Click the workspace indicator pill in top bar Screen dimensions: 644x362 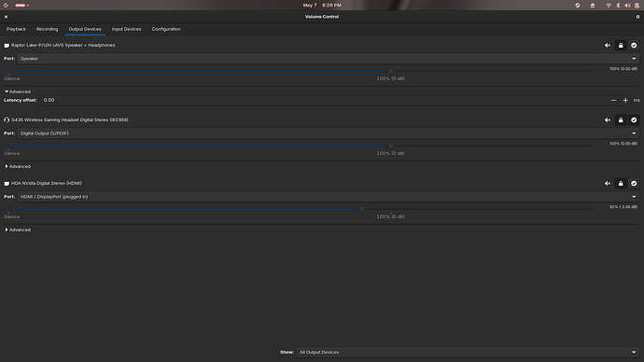pyautogui.click(x=21, y=6)
